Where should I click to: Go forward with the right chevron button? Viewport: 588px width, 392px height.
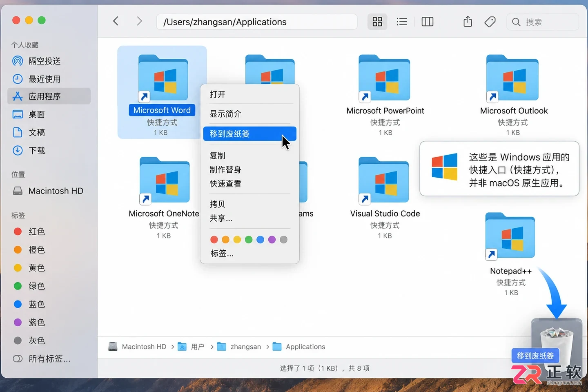[140, 21]
